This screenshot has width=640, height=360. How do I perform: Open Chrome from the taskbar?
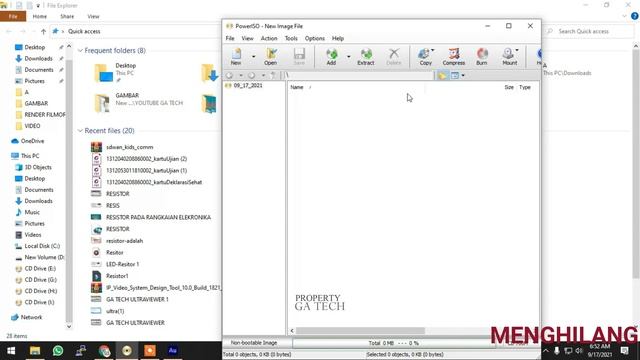(104, 351)
